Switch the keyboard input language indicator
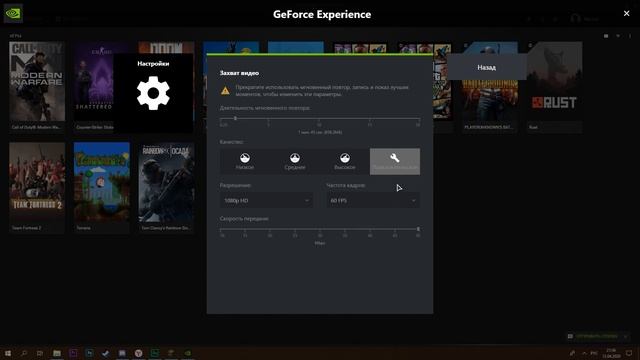 pyautogui.click(x=594, y=353)
